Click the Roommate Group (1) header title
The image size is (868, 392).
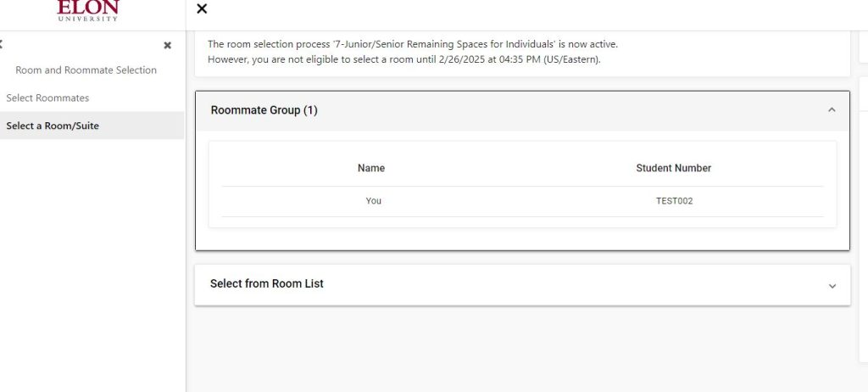(264, 110)
